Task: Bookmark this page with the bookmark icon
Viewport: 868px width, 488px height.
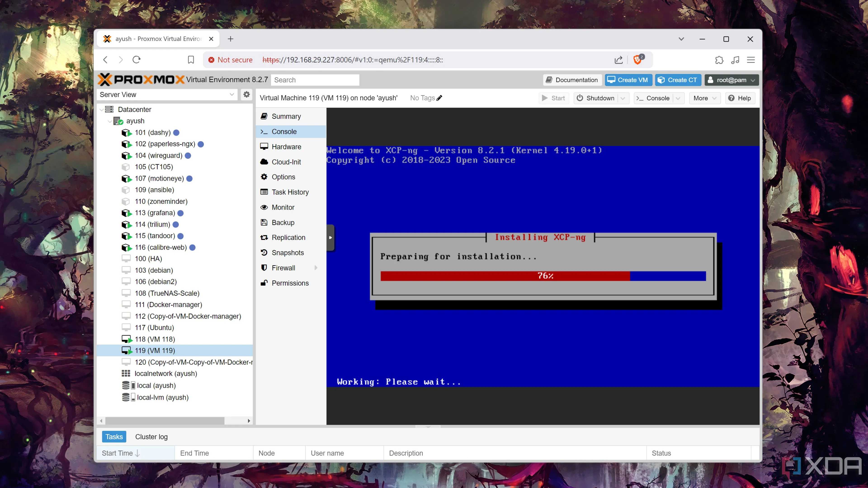Action: click(191, 60)
